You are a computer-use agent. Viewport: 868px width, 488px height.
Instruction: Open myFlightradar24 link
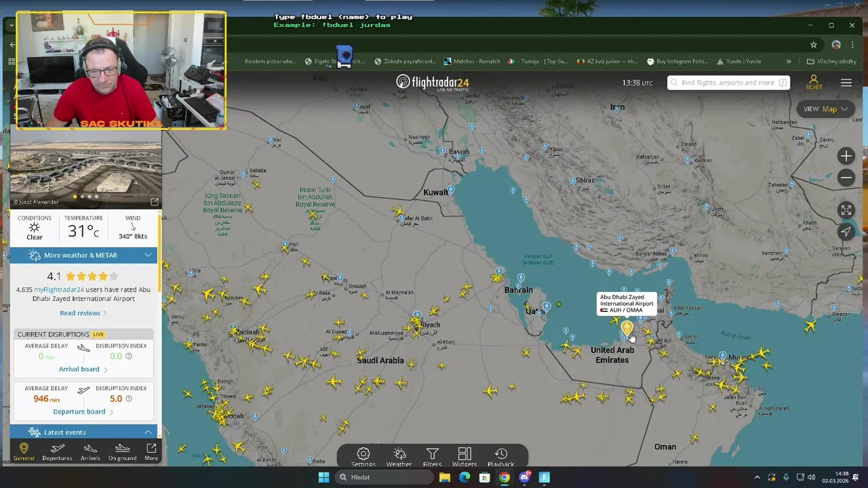point(59,289)
